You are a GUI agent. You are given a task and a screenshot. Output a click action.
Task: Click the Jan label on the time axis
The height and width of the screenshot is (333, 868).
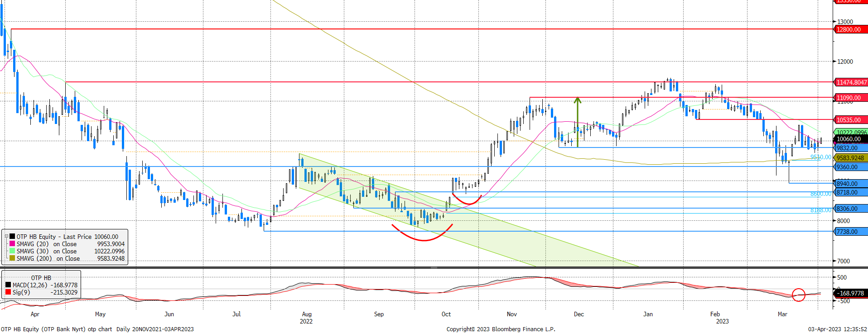click(648, 314)
